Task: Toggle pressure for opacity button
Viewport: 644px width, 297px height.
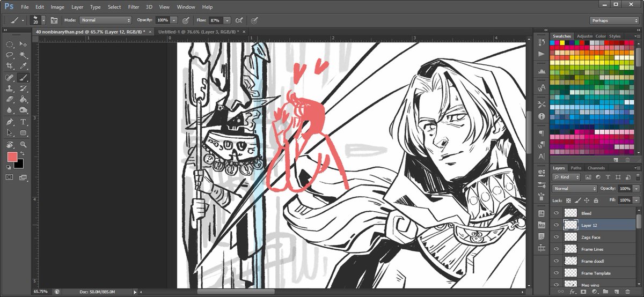Action: (186, 20)
